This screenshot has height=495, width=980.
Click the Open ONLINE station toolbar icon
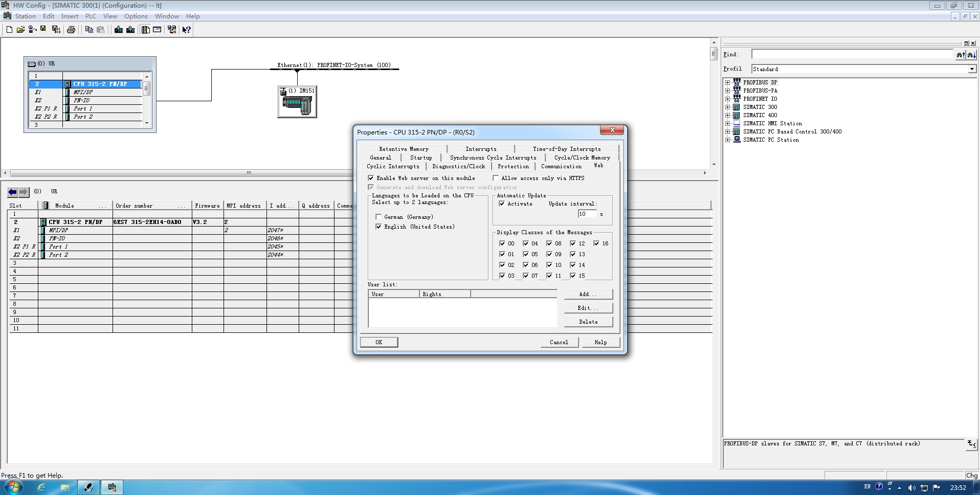[32, 30]
